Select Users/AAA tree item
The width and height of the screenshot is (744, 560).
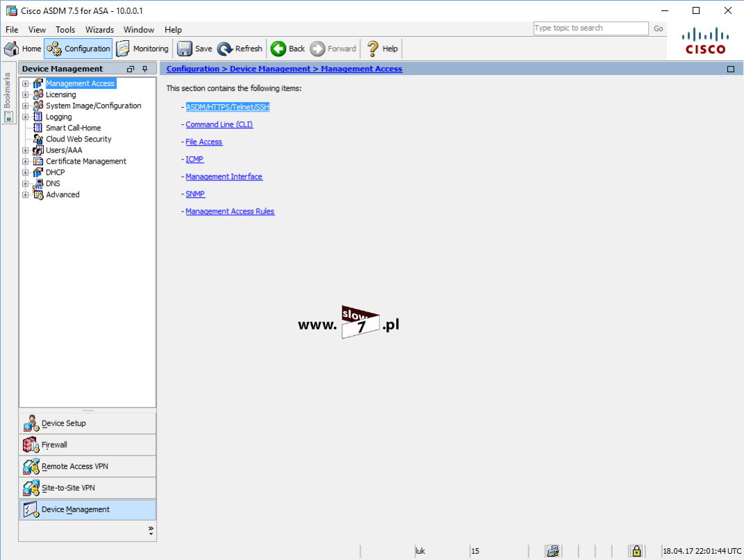coord(64,150)
